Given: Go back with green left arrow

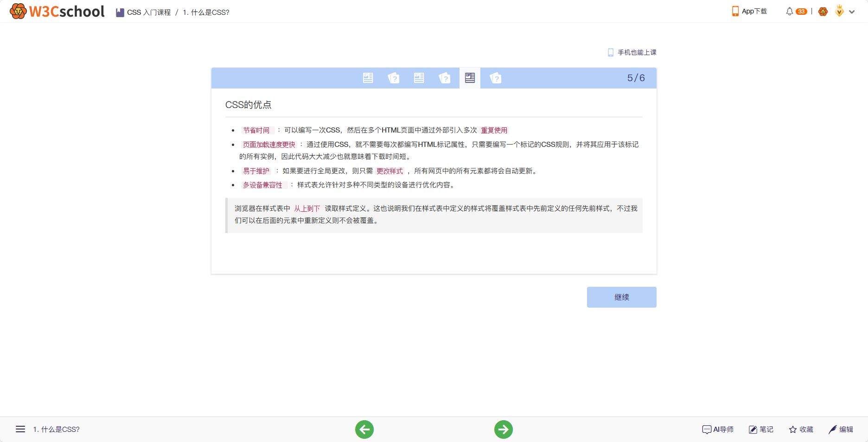Looking at the screenshot, I should pyautogui.click(x=364, y=429).
